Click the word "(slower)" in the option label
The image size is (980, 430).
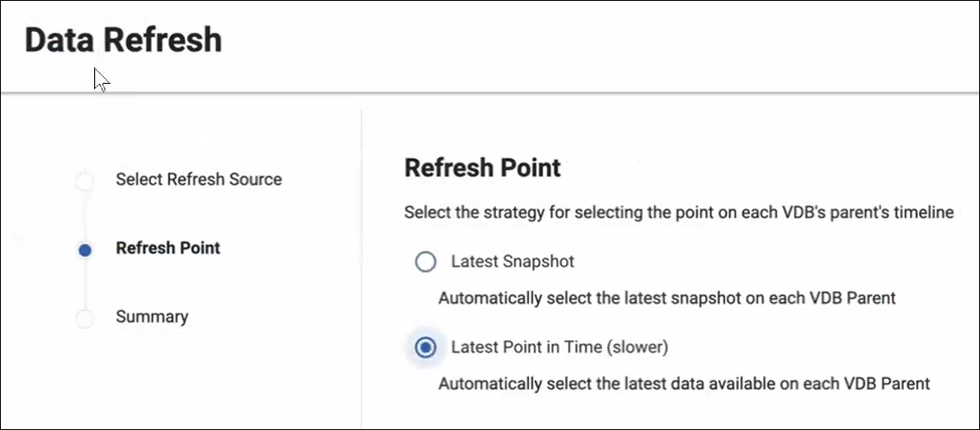coord(638,347)
